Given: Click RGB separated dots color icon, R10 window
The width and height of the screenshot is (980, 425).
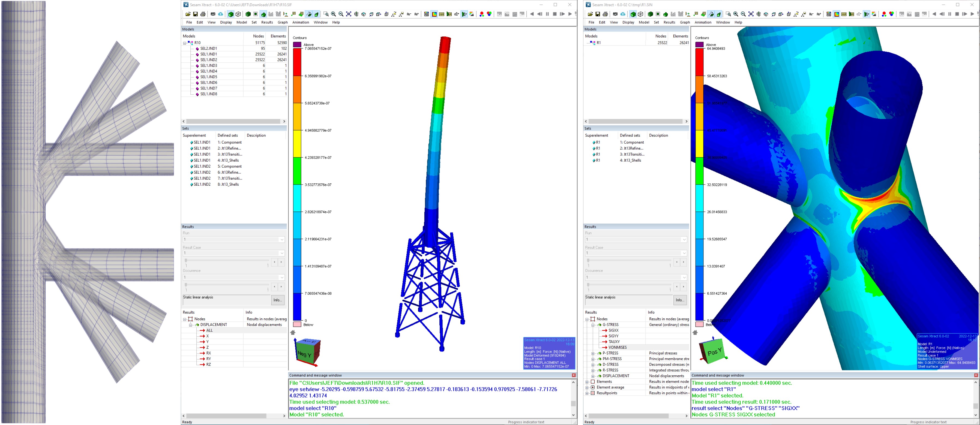Looking at the screenshot, I should [x=482, y=14].
